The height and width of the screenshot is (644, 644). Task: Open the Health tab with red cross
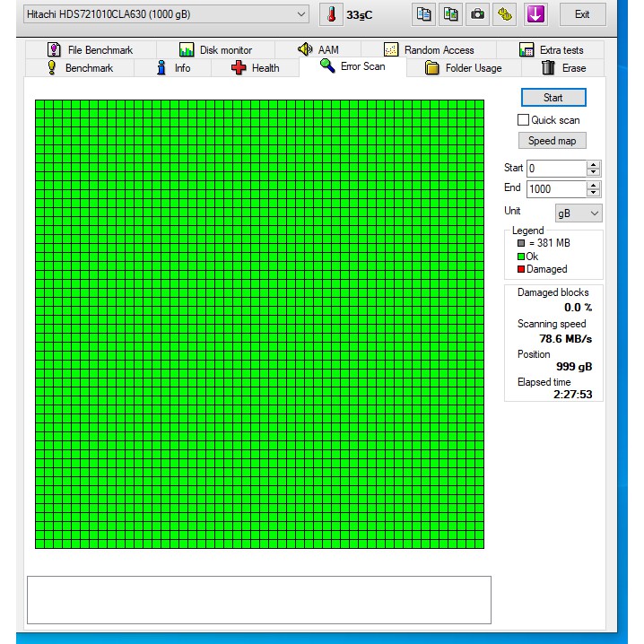[256, 68]
